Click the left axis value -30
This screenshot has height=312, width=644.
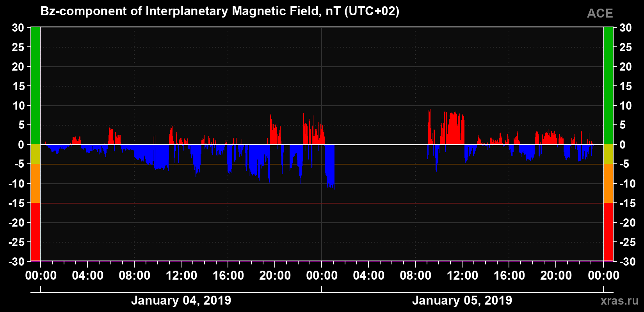(x=16, y=262)
